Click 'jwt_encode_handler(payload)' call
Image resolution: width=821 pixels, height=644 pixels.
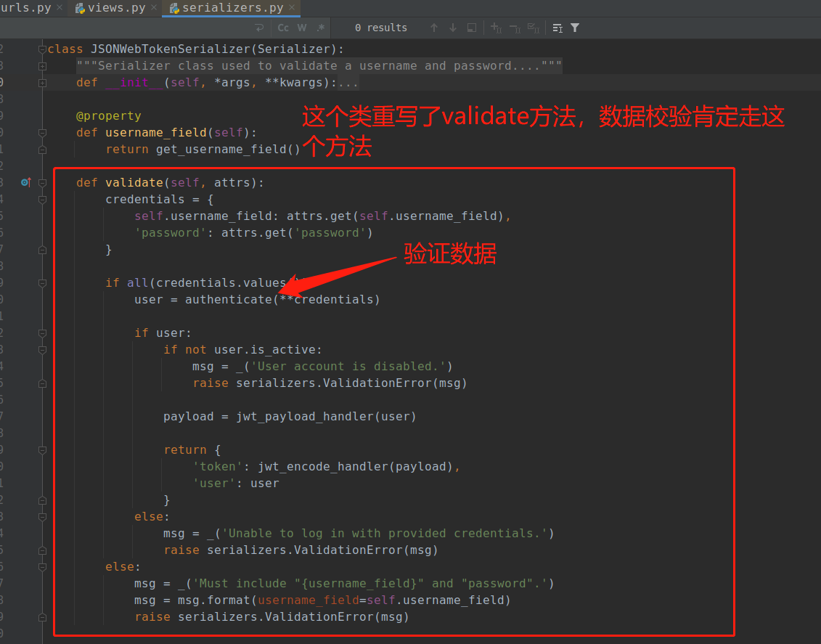(355, 467)
